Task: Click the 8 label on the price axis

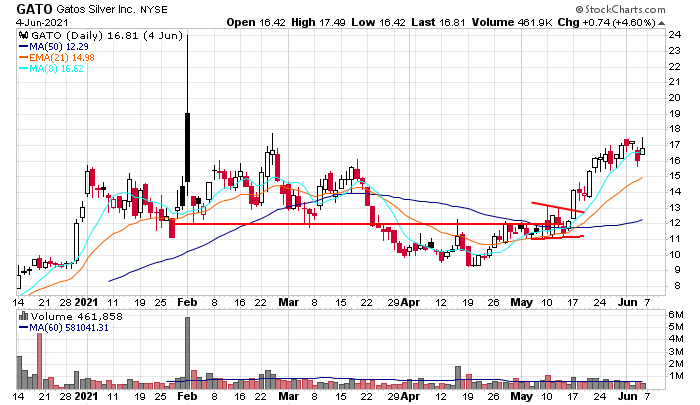Action: click(677, 286)
